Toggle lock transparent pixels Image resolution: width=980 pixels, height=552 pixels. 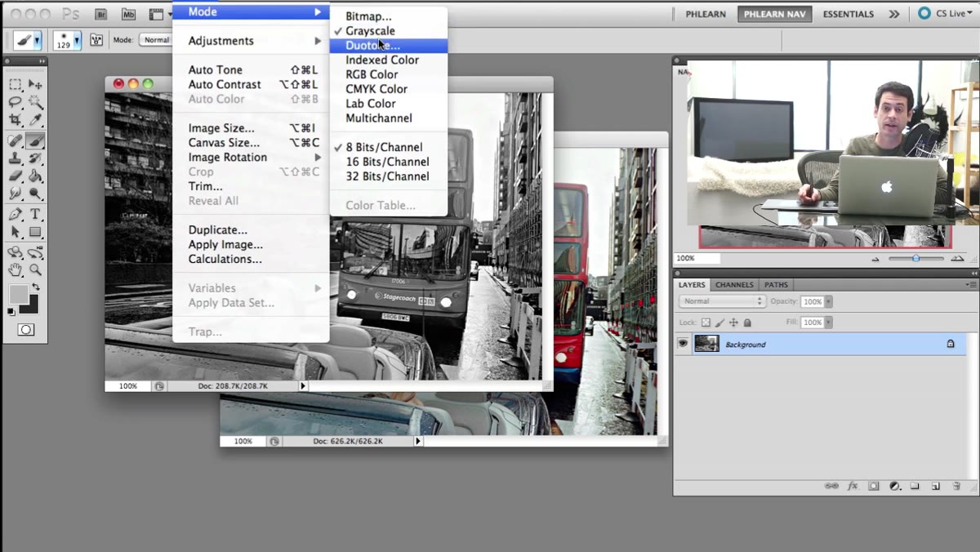[706, 323]
